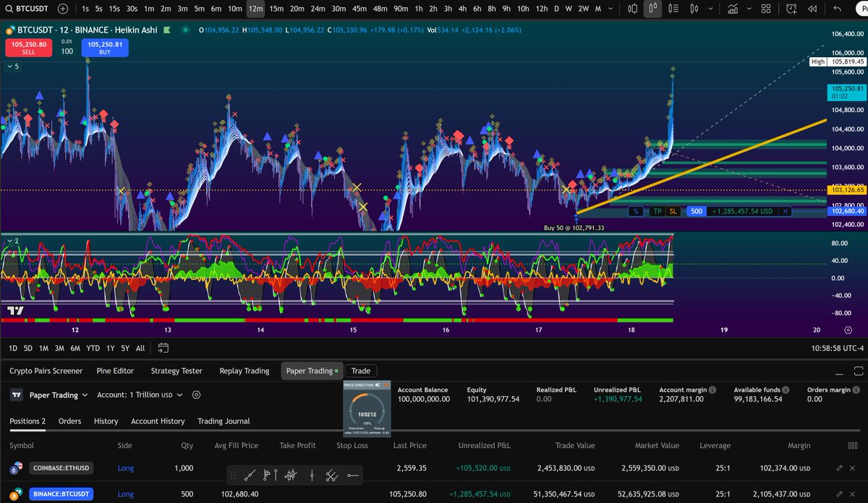This screenshot has height=503, width=868.
Task: Maximize the bottom trading panel
Action: [x=859, y=371]
